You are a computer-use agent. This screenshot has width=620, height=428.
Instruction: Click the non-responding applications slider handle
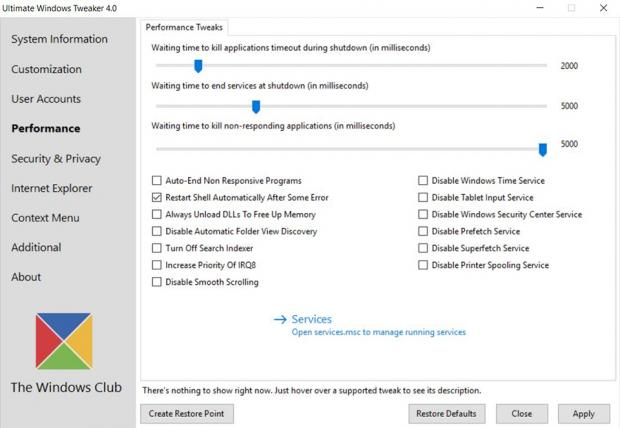543,149
